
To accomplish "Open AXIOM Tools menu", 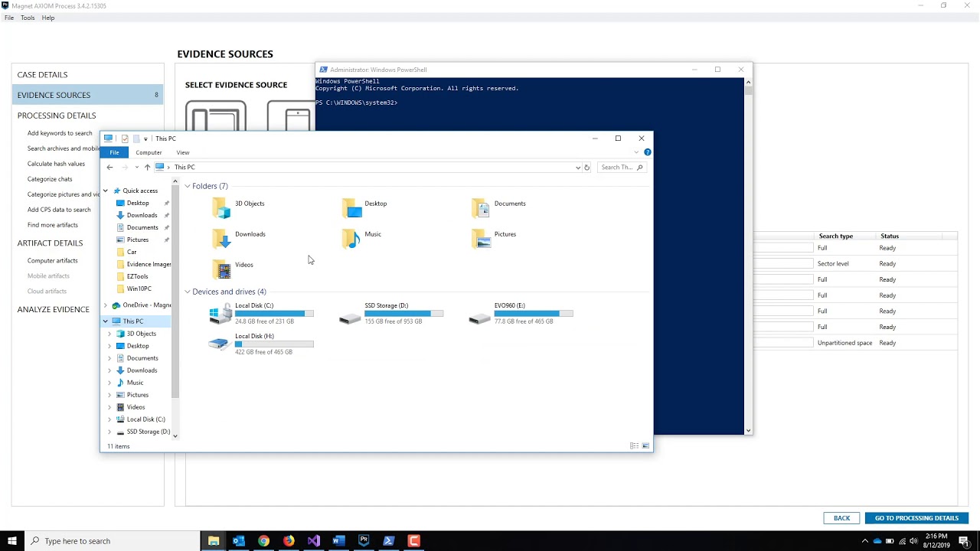I will point(28,18).
